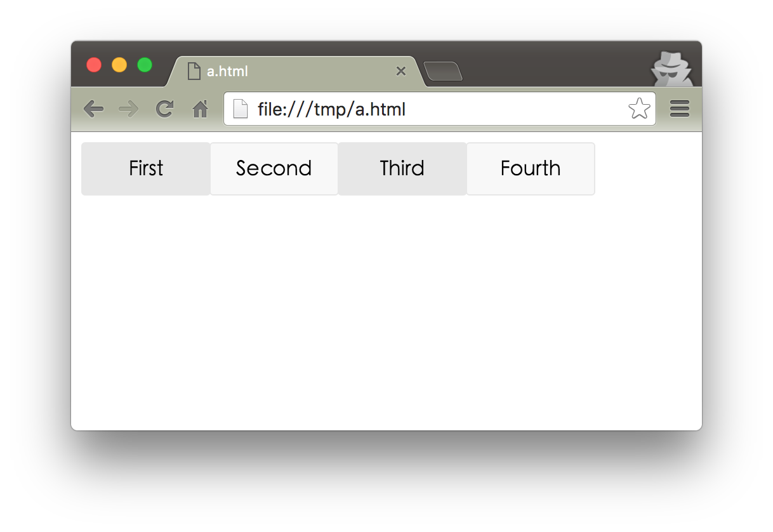
Task: Focus the file:///tmp/a.html URL text
Action: coord(331,109)
